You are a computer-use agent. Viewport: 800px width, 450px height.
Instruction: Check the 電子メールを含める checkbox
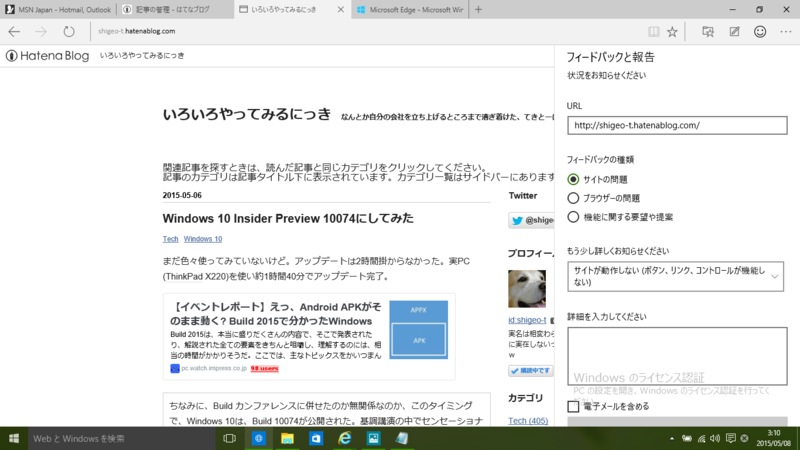(x=573, y=407)
